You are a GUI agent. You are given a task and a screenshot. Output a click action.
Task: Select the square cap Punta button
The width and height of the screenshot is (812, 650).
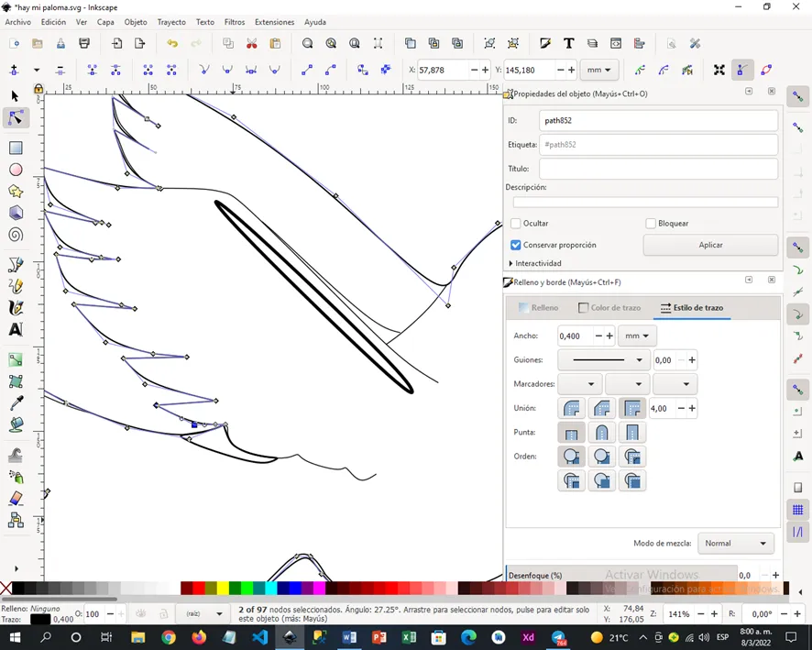click(x=632, y=433)
